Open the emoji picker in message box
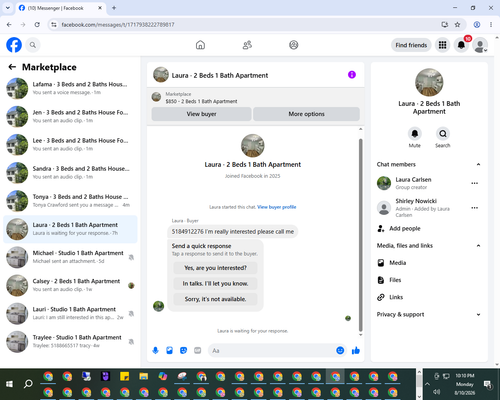 (340, 350)
